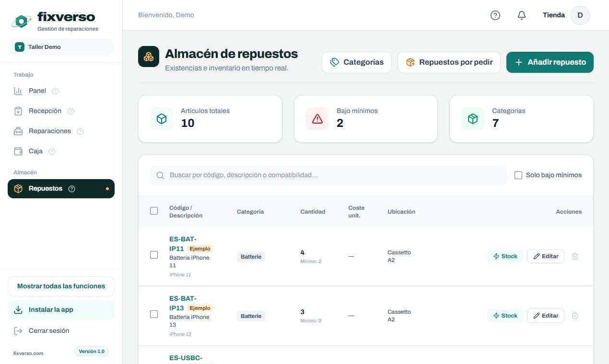Click the Categorías card box icon

tap(473, 119)
